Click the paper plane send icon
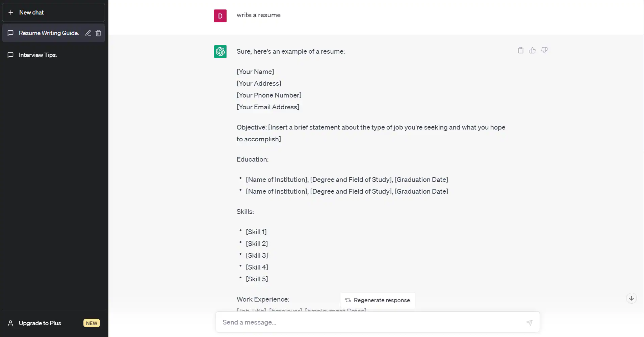644x337 pixels. click(x=530, y=322)
